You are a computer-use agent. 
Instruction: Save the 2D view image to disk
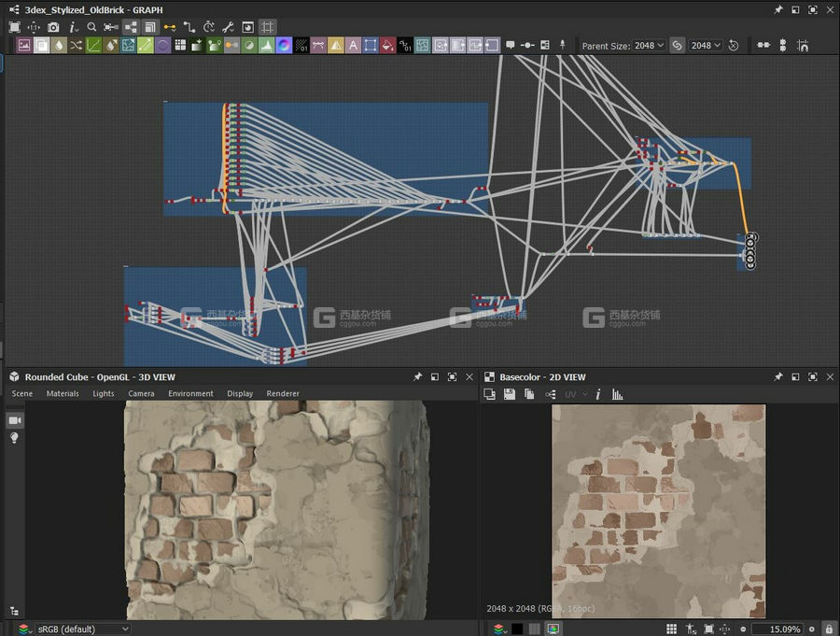point(510,395)
